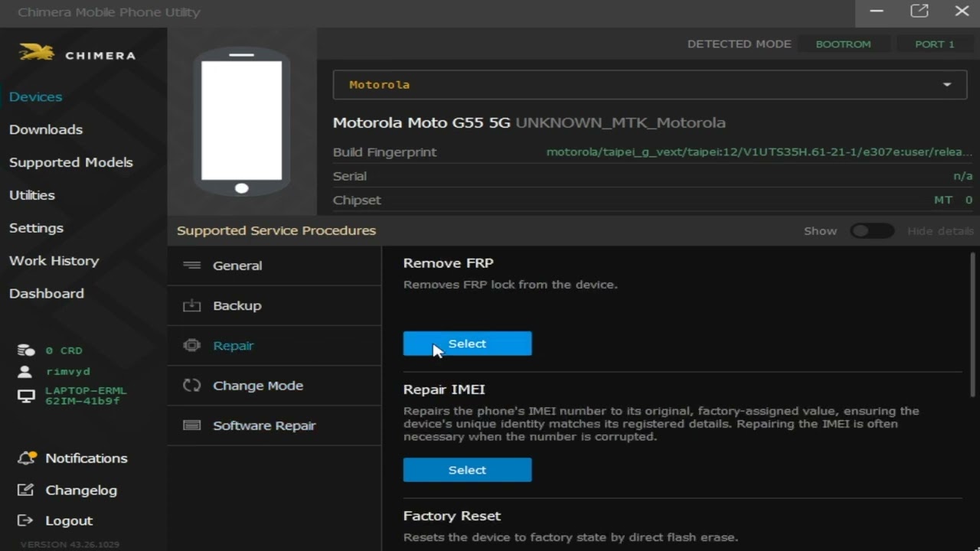Open the Dashboard page

(x=47, y=294)
